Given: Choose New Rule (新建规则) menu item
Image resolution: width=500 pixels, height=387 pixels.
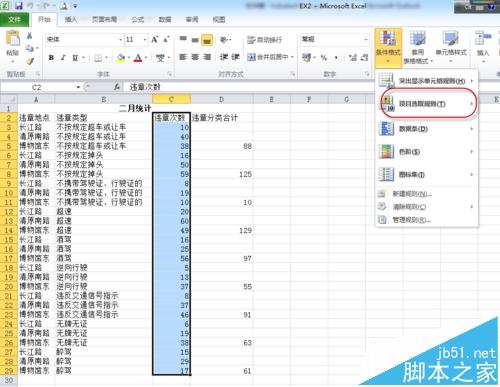Looking at the screenshot, I should click(427, 194).
